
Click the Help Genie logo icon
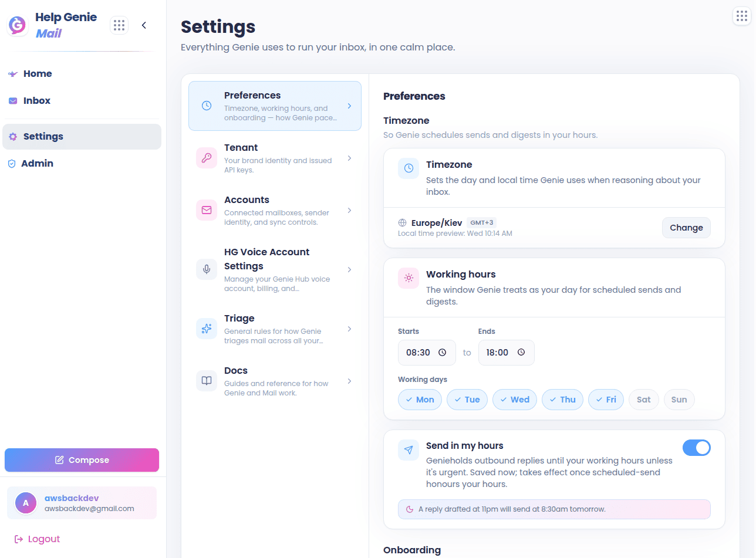[17, 25]
